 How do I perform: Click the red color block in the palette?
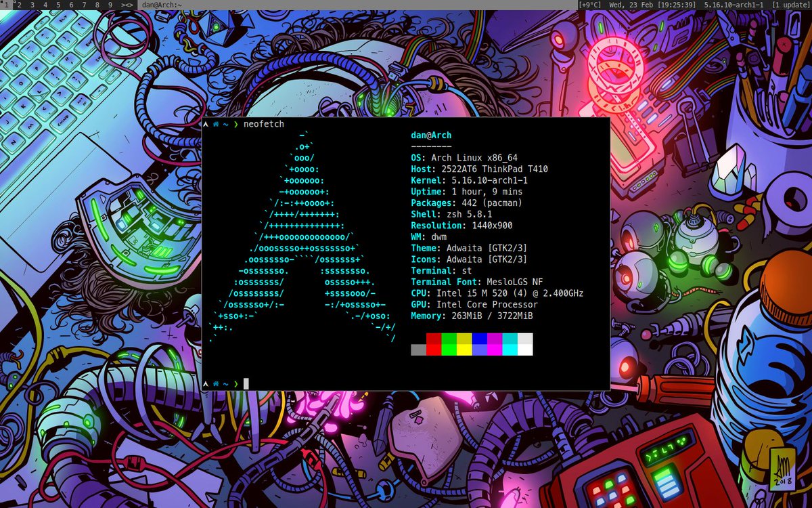(434, 344)
